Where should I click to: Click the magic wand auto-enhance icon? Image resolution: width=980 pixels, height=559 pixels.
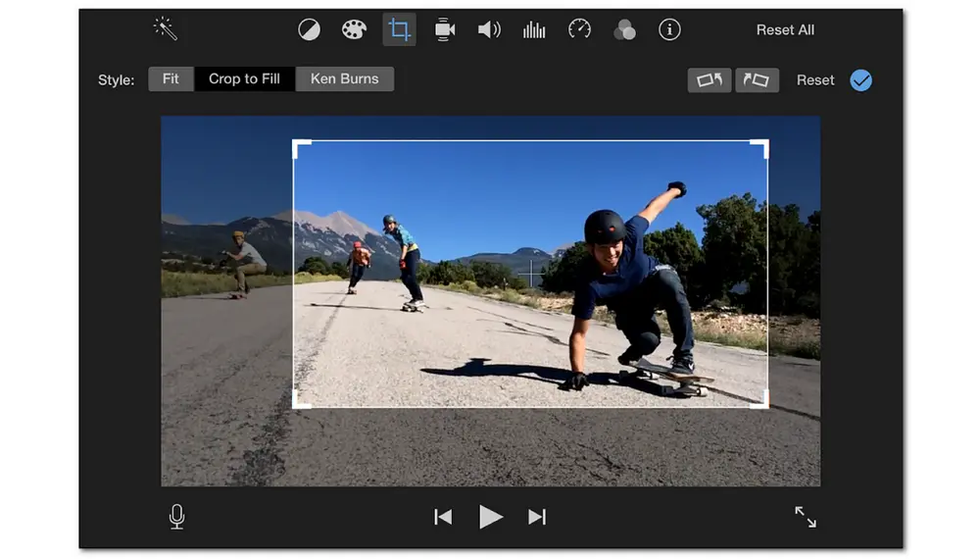click(166, 29)
